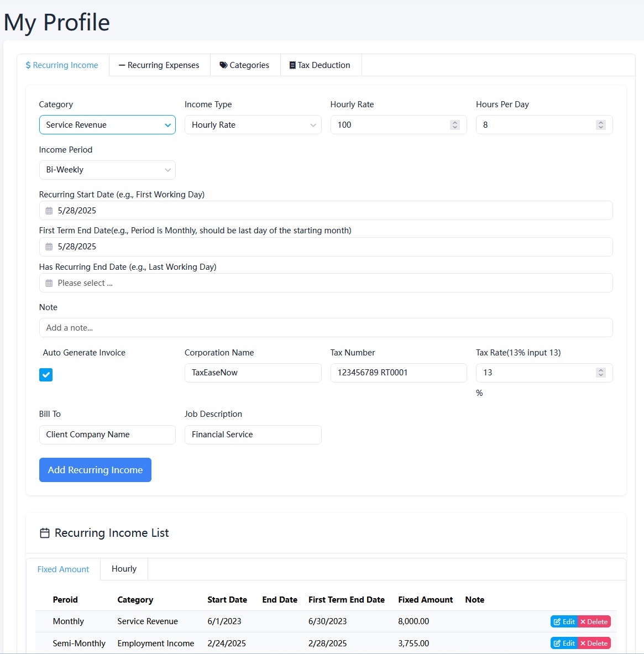Click the dollar icon on Recurring Income tab
This screenshot has height=654, width=644.
[28, 65]
